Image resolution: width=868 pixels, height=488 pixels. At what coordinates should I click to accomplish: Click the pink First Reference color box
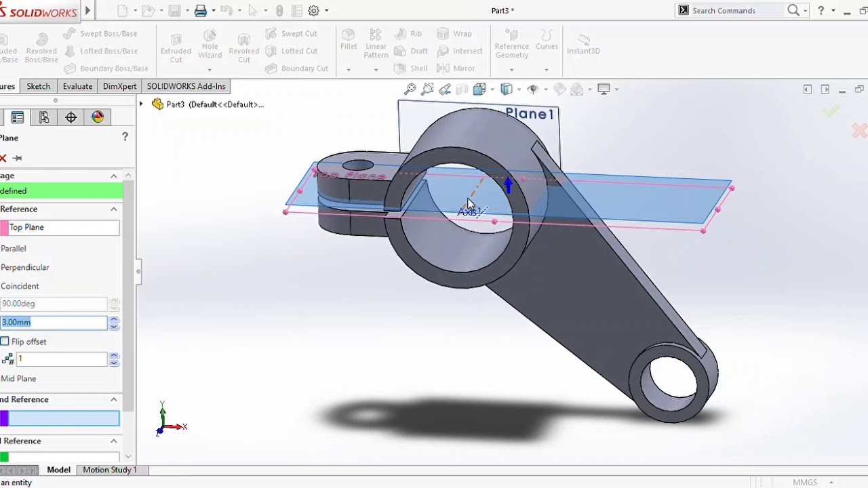click(x=4, y=227)
